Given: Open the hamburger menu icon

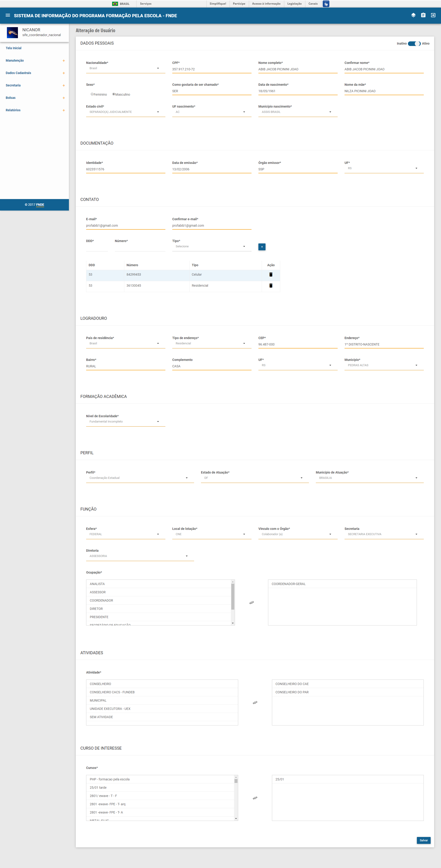Looking at the screenshot, I should (x=8, y=15).
